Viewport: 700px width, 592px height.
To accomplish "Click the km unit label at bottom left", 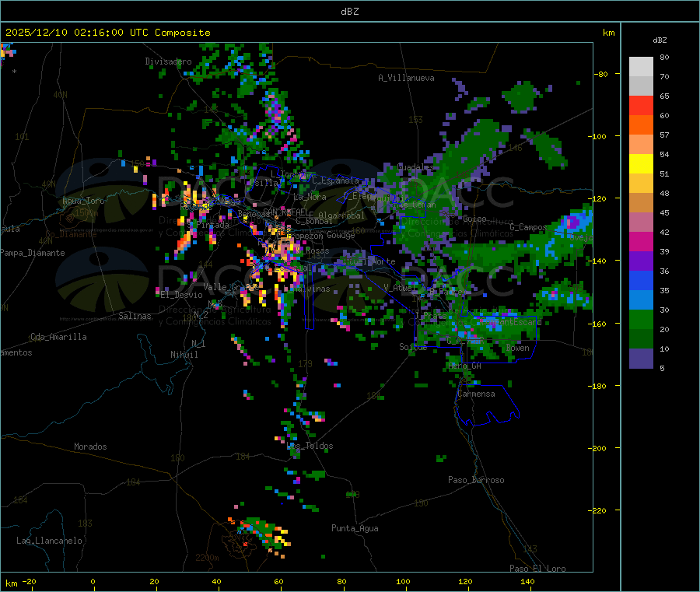I will click(x=11, y=583).
